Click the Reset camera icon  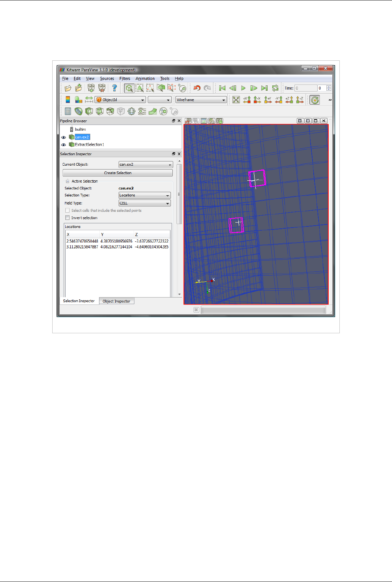pos(236,100)
